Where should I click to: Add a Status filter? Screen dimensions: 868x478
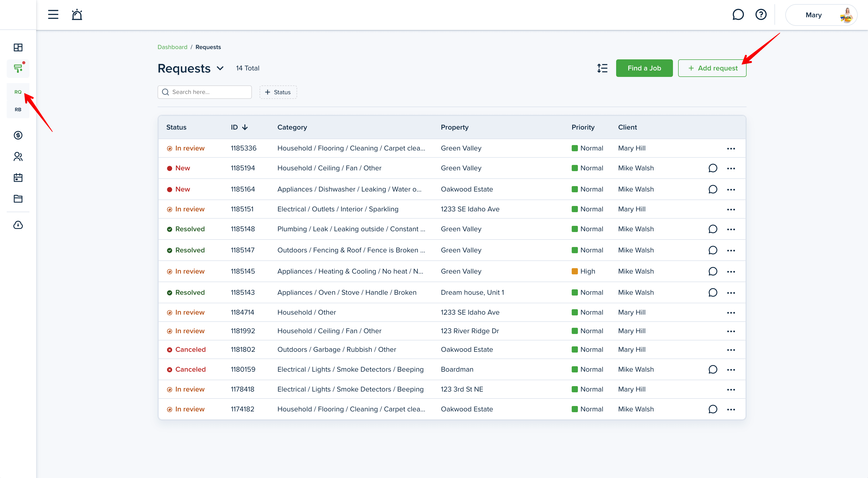pyautogui.click(x=278, y=92)
